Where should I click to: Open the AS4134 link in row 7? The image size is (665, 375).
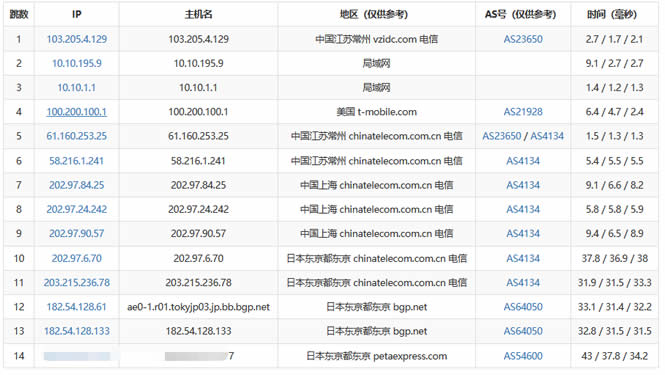523,185
